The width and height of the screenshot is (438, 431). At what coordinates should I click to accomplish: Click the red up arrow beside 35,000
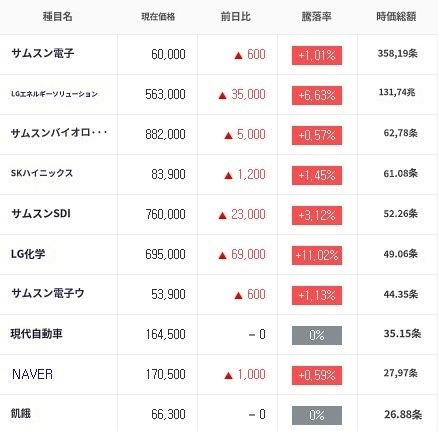pos(222,96)
